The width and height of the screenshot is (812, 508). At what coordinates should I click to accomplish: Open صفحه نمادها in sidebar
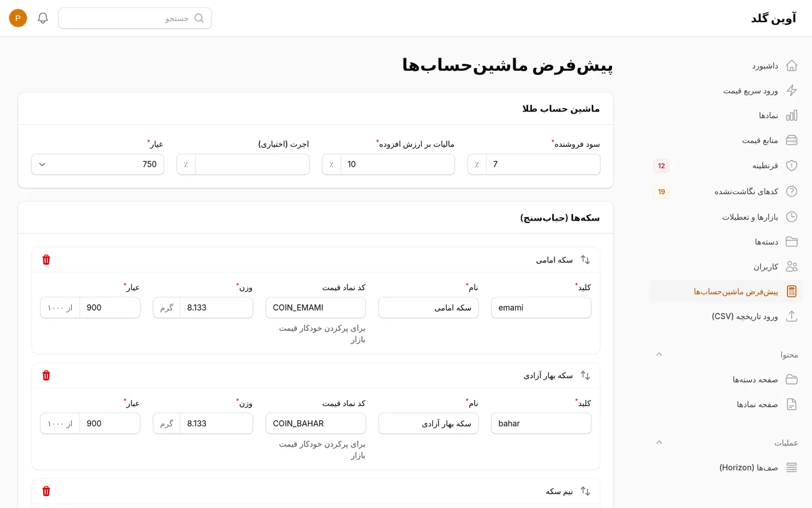pos(726,404)
